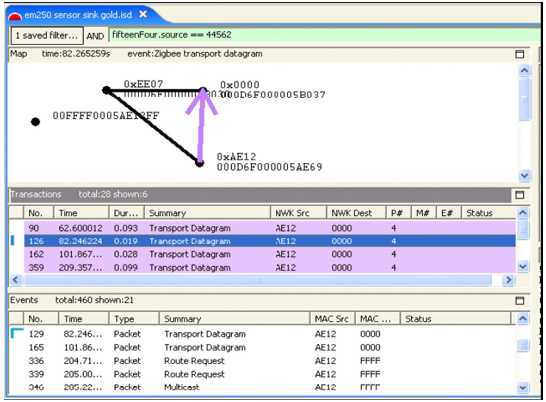Select the 0xAE12 node dot on the map

tap(200, 163)
